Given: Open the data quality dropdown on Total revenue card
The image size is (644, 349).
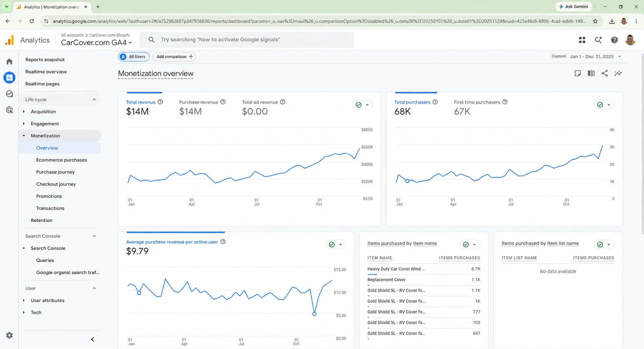Looking at the screenshot, I should pyautogui.click(x=363, y=105).
